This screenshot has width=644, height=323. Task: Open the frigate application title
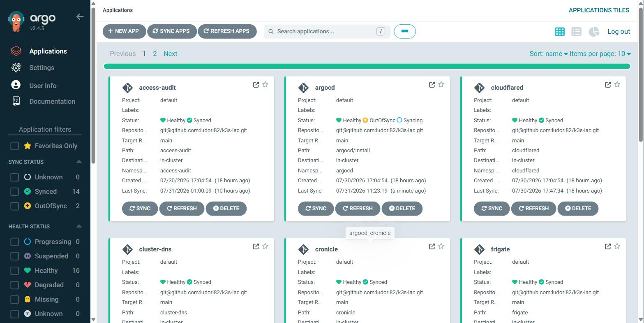point(500,249)
